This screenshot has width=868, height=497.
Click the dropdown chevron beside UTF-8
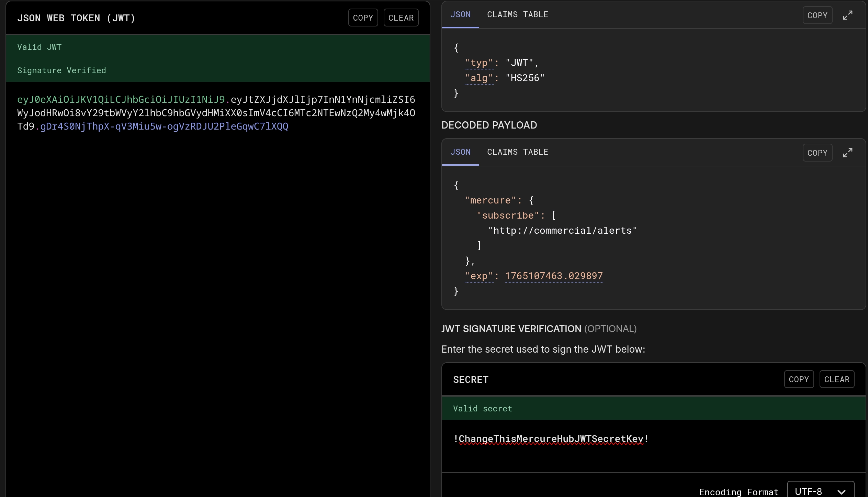point(841,492)
